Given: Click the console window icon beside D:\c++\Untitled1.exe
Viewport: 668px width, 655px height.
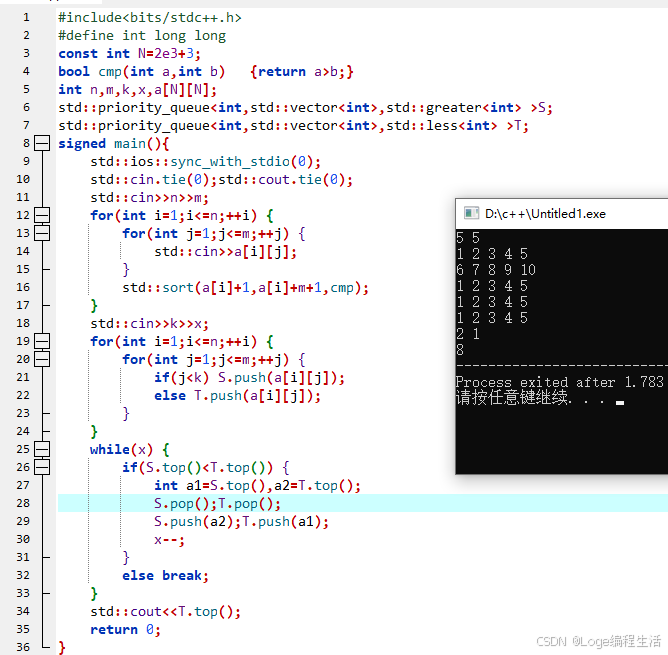Looking at the screenshot, I should tap(471, 213).
